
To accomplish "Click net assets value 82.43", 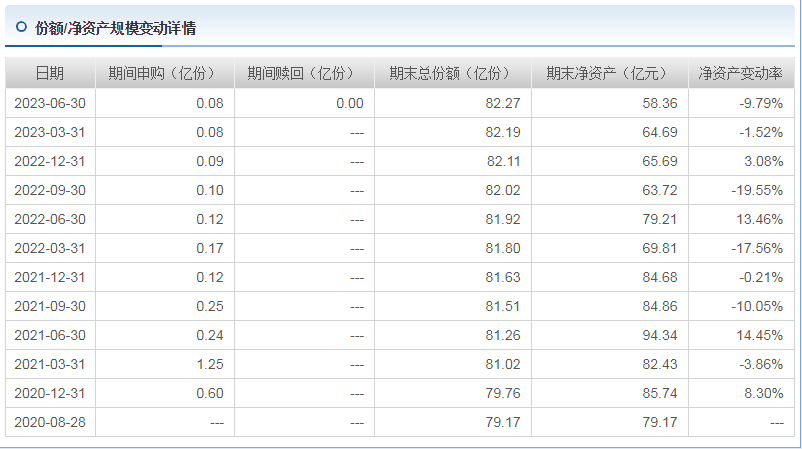I will (660, 364).
